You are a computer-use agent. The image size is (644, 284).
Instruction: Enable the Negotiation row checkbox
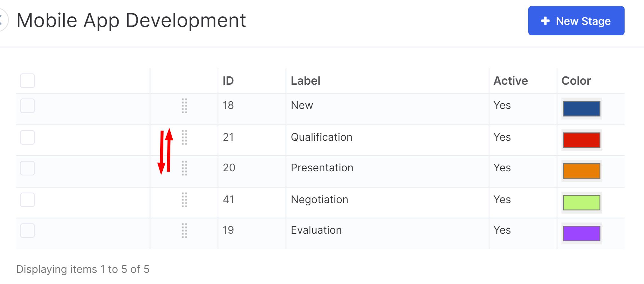(27, 200)
